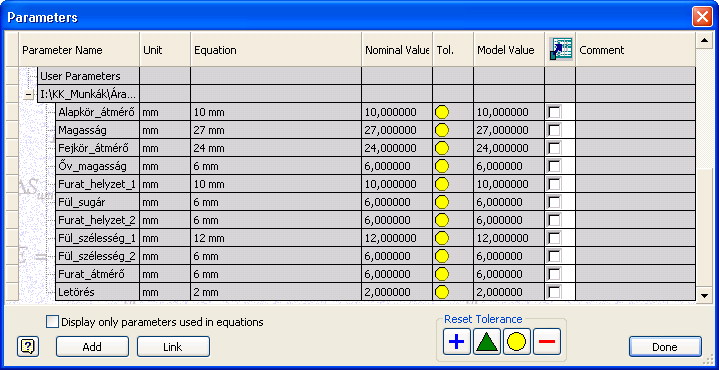Click the export parameter column header icon

pos(560,50)
